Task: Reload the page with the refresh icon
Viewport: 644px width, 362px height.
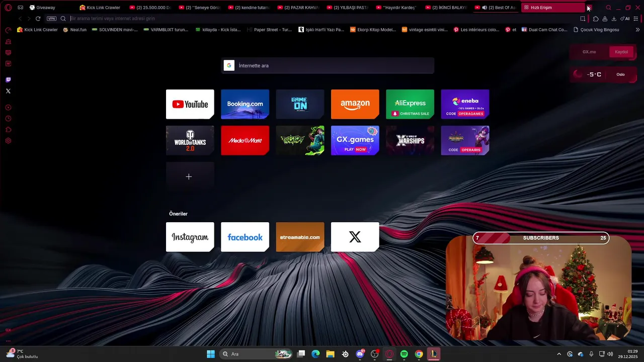Action: [x=38, y=19]
